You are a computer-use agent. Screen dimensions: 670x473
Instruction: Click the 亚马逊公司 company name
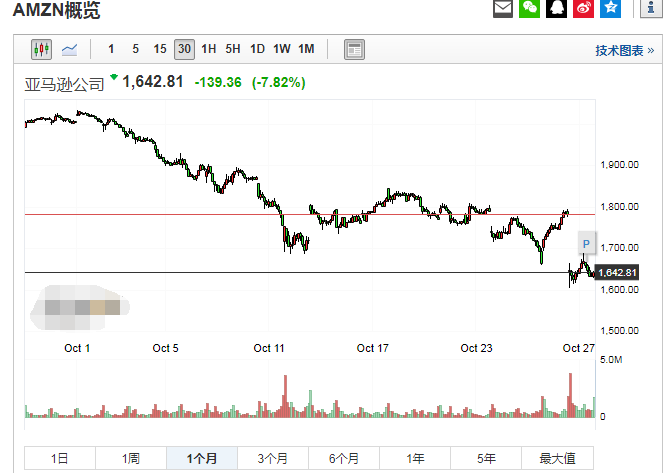pyautogui.click(x=64, y=84)
